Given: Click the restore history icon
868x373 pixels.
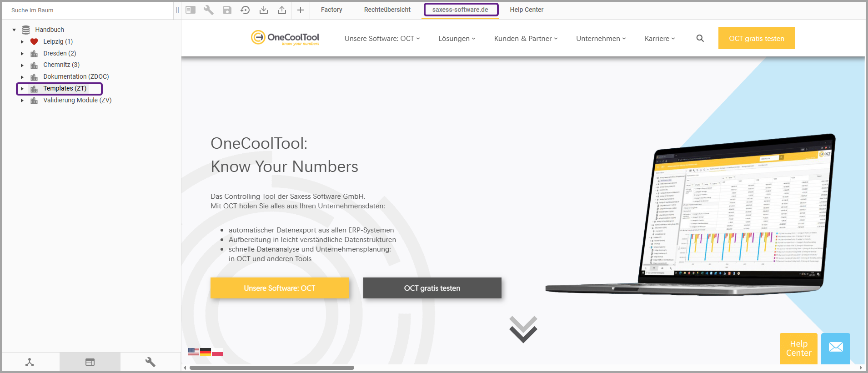Looking at the screenshot, I should coord(245,10).
